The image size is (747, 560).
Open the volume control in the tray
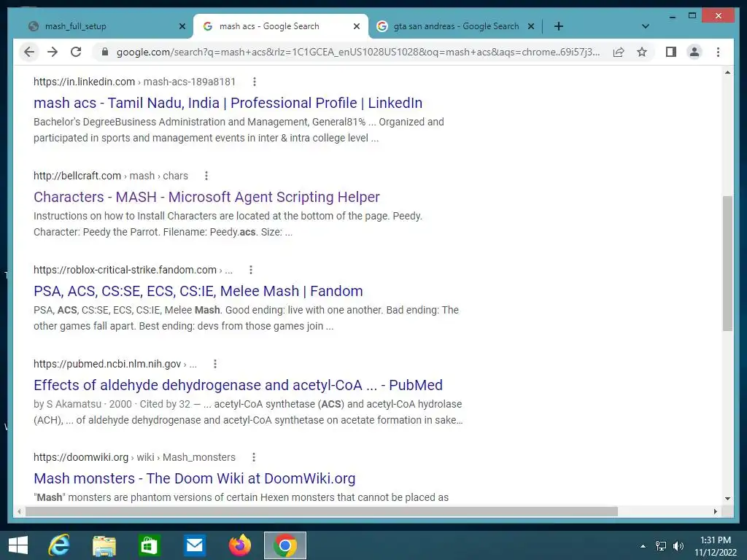point(678,546)
